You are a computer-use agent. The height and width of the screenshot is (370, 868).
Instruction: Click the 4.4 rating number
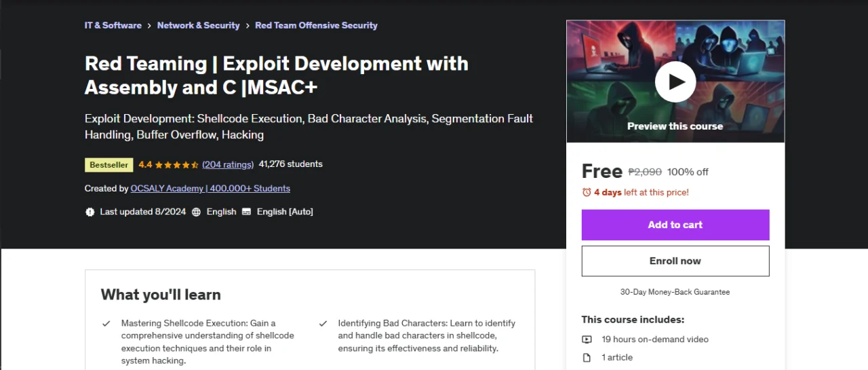[x=145, y=164]
